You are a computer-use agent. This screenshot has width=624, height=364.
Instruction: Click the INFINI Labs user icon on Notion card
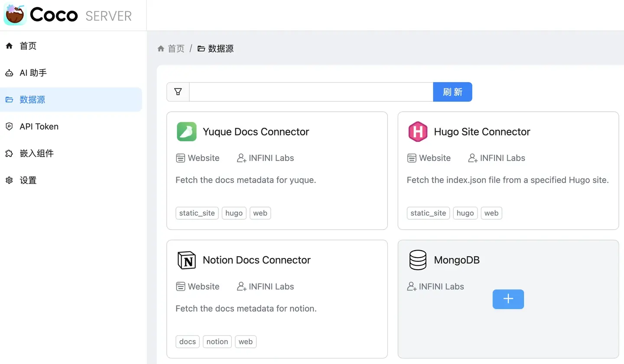click(x=241, y=287)
